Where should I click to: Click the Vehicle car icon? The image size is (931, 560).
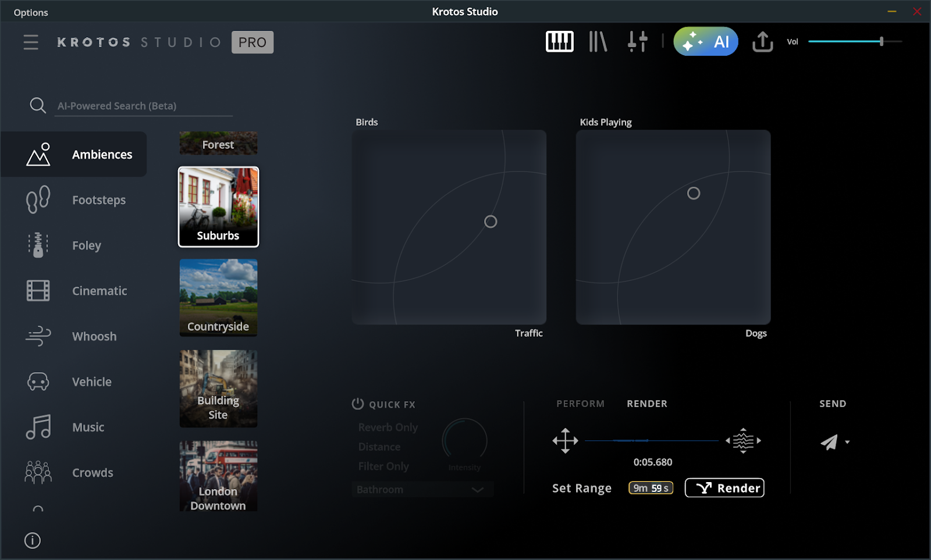click(x=38, y=381)
